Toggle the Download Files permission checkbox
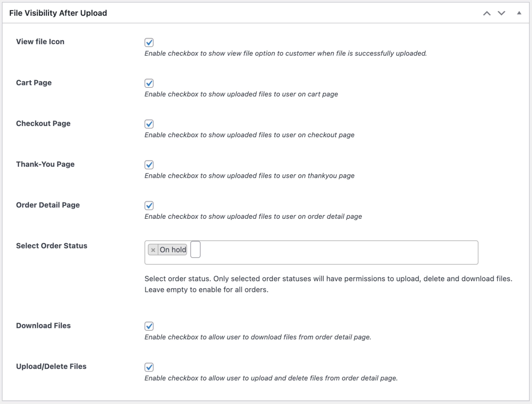 tap(149, 326)
